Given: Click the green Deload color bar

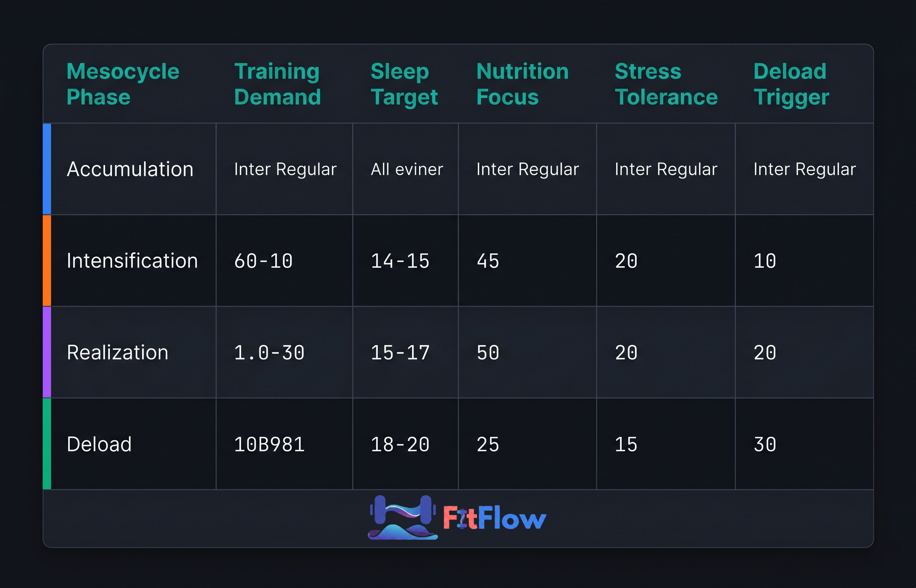Looking at the screenshot, I should (x=47, y=444).
